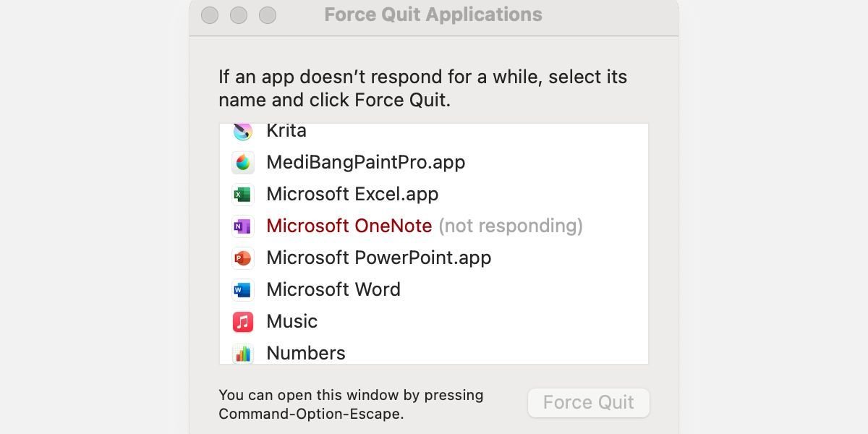Select Microsoft Word in the list
The image size is (868, 434).
pyautogui.click(x=333, y=290)
